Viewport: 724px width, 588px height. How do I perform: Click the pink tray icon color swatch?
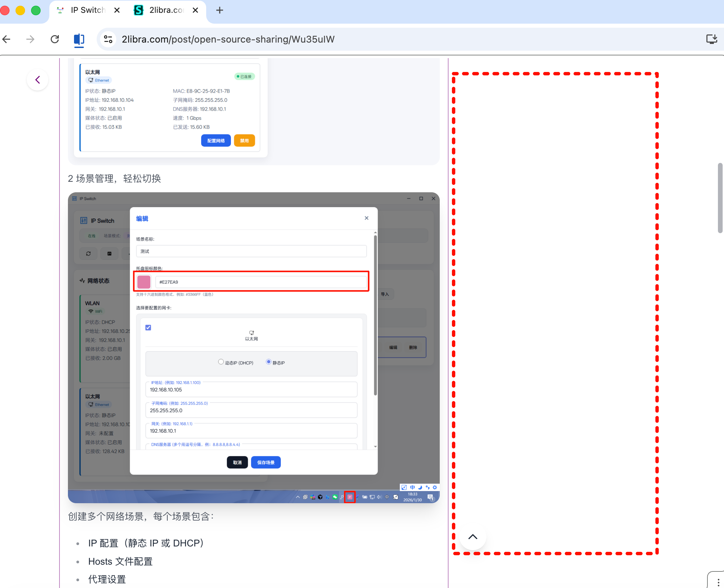pos(144,282)
